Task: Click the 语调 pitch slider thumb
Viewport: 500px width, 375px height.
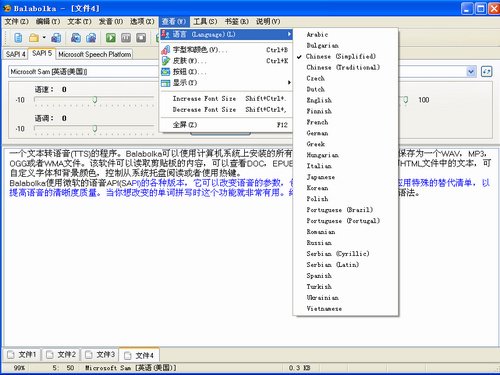Action: 95,129
